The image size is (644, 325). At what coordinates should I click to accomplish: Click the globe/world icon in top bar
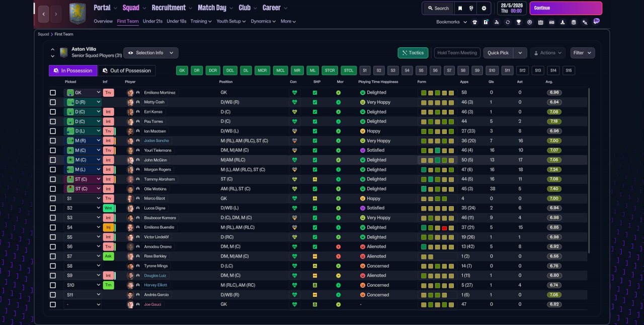coord(471,8)
